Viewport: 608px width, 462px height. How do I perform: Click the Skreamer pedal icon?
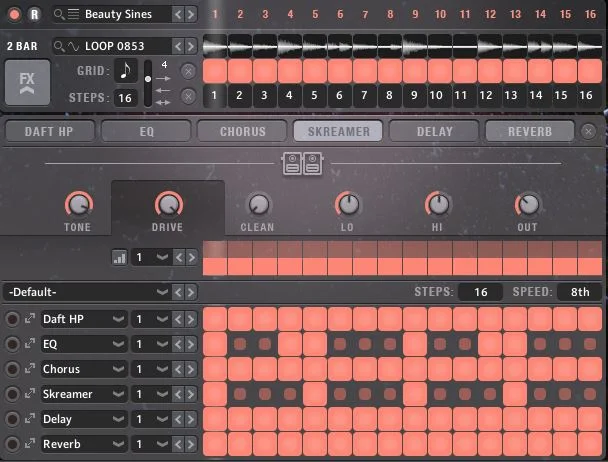click(x=302, y=164)
